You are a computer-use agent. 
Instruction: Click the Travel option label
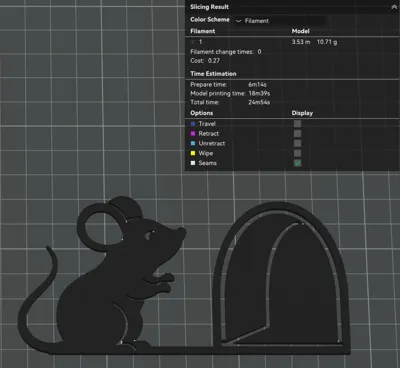pyautogui.click(x=207, y=124)
